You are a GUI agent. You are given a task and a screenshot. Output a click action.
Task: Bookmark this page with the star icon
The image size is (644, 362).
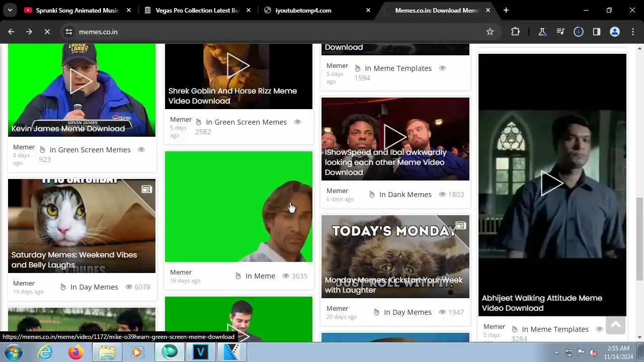[490, 32]
